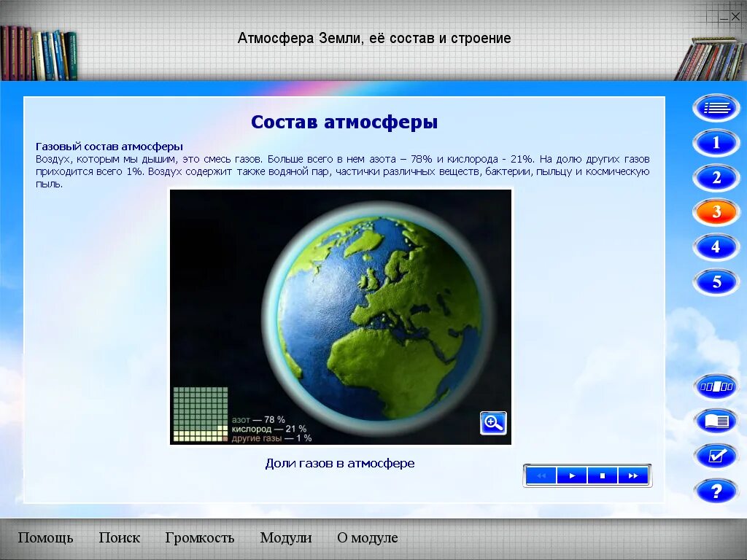Image resolution: width=747 pixels, height=560 pixels.
Task: Go to section 4 button
Action: pyautogui.click(x=716, y=247)
